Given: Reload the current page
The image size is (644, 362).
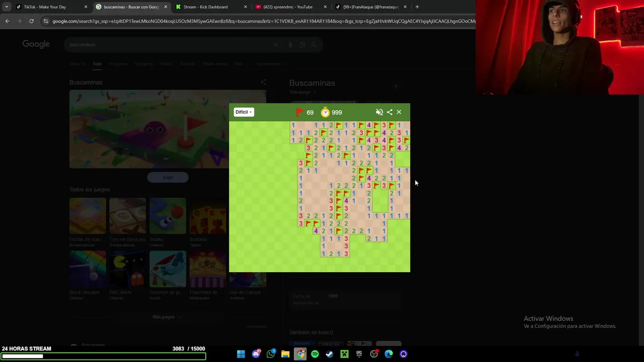Looking at the screenshot, I should tap(31, 21).
